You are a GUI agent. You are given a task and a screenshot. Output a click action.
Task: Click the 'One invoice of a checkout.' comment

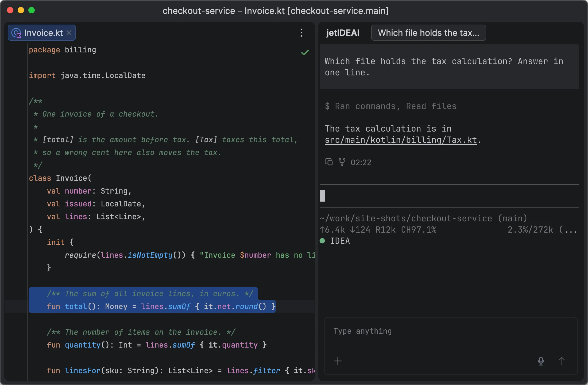pos(100,114)
